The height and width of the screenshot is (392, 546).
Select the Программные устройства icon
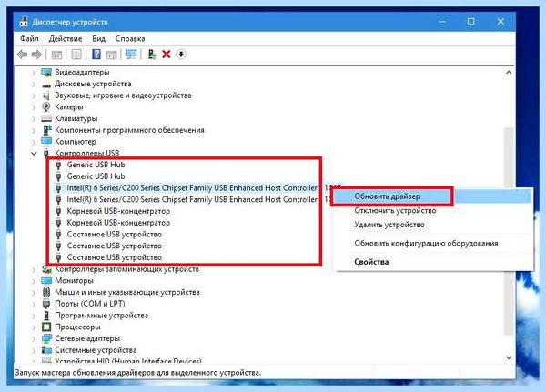(x=46, y=316)
